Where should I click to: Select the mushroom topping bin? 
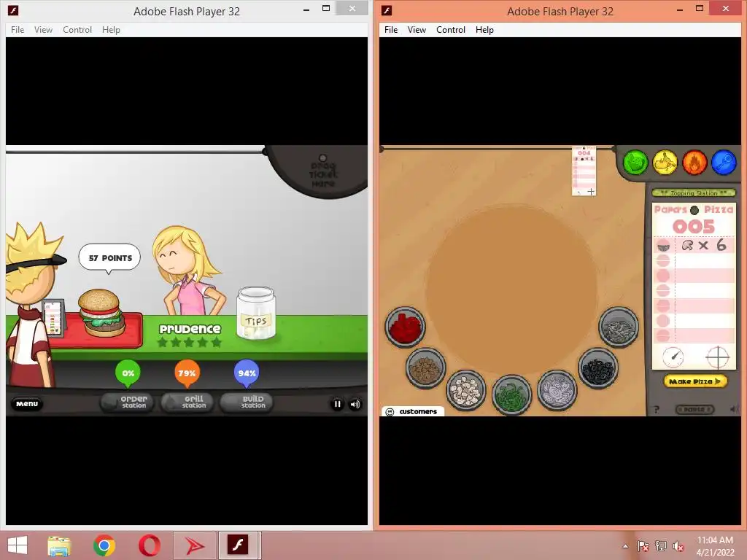click(466, 391)
